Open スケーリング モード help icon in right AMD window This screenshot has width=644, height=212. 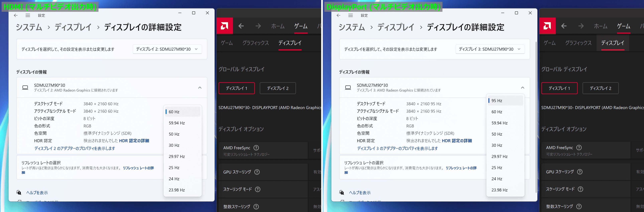click(580, 189)
